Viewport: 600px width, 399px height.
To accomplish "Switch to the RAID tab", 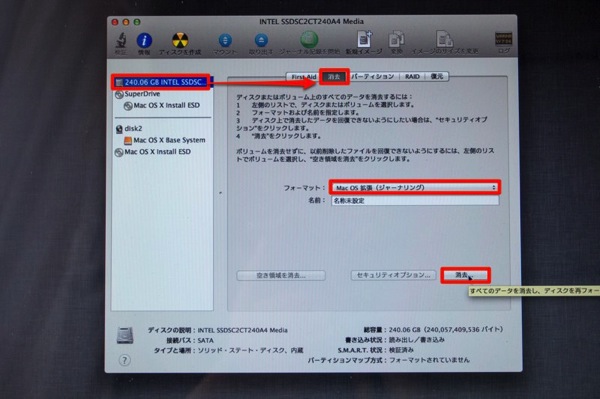I will [x=412, y=77].
